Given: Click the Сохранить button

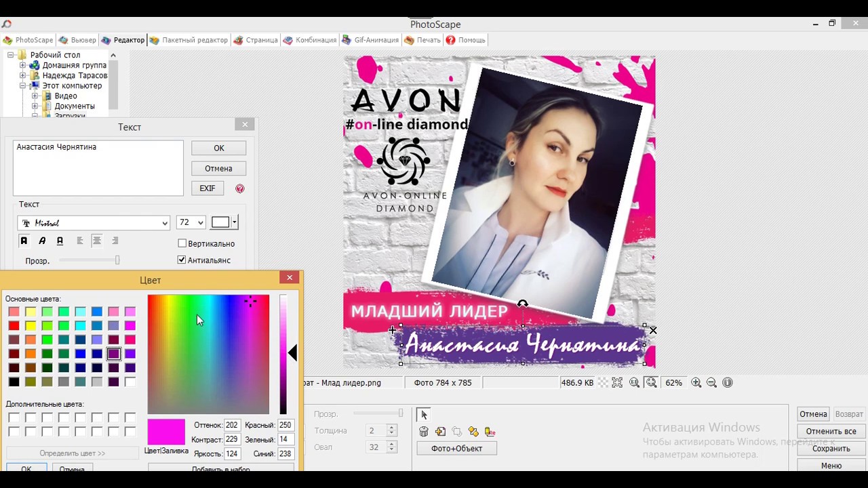Looking at the screenshot, I should click(831, 449).
